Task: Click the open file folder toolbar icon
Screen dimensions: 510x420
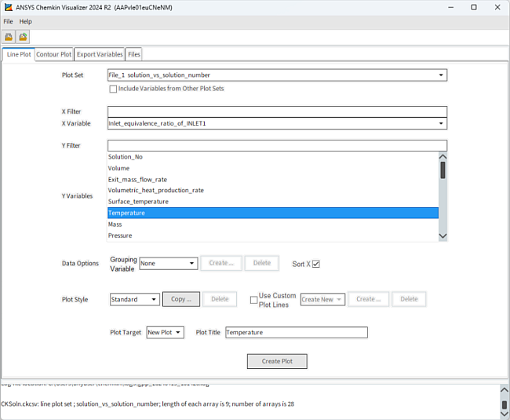Action: tap(9, 37)
